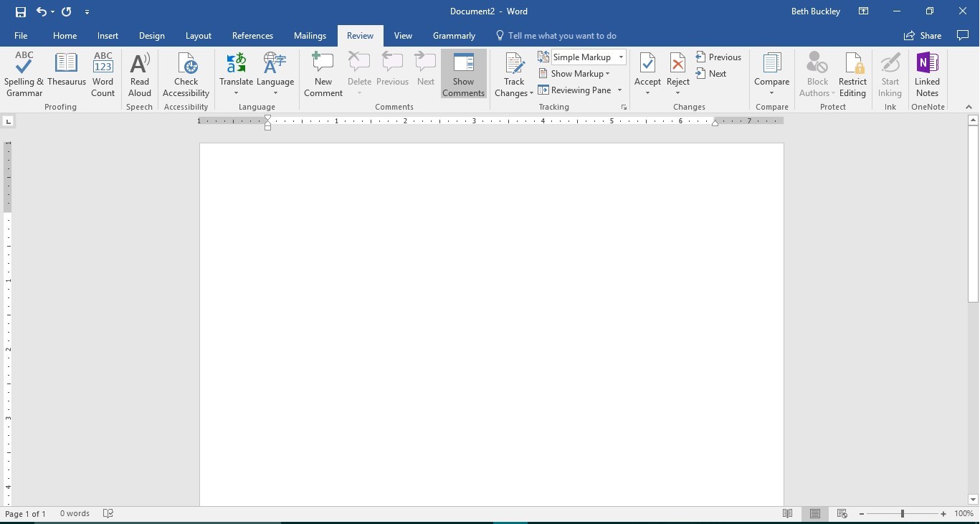The image size is (980, 524).
Task: Open the File menu tab
Action: (21, 36)
